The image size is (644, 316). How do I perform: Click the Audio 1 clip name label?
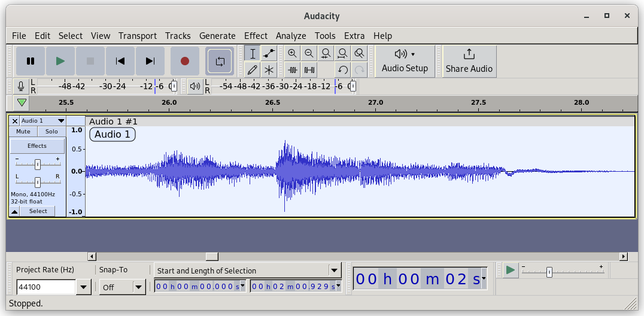(x=112, y=135)
